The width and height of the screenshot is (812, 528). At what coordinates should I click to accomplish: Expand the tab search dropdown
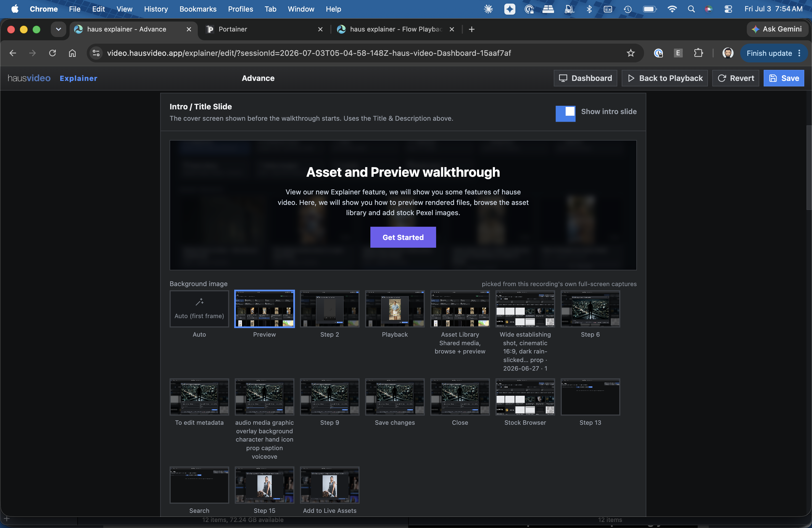pos(58,29)
